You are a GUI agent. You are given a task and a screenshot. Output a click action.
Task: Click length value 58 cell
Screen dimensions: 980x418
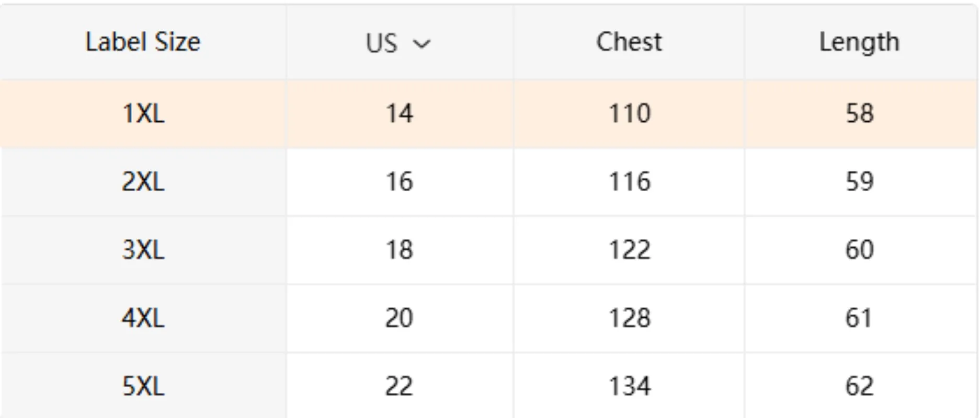coord(859,113)
